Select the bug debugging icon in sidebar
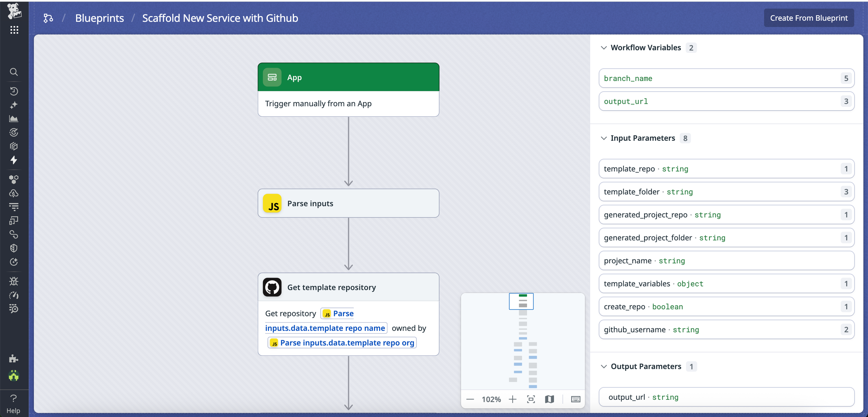The width and height of the screenshot is (868, 417). (14, 281)
